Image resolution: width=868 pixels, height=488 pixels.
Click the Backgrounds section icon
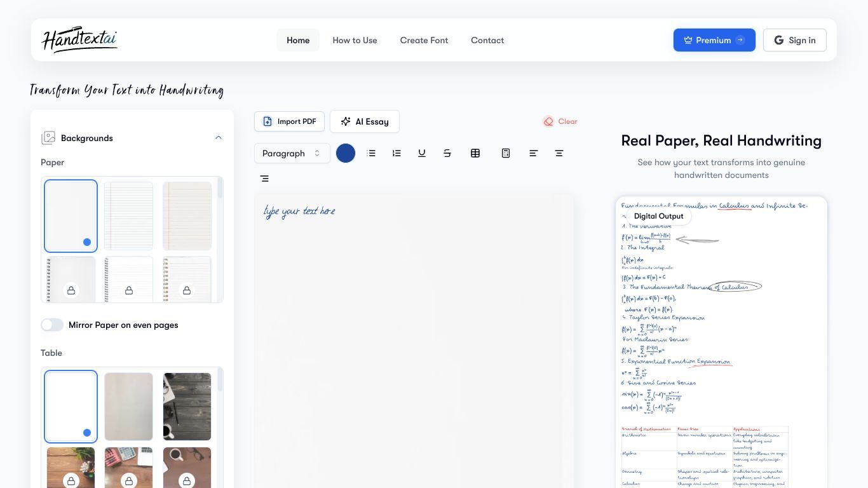(48, 138)
